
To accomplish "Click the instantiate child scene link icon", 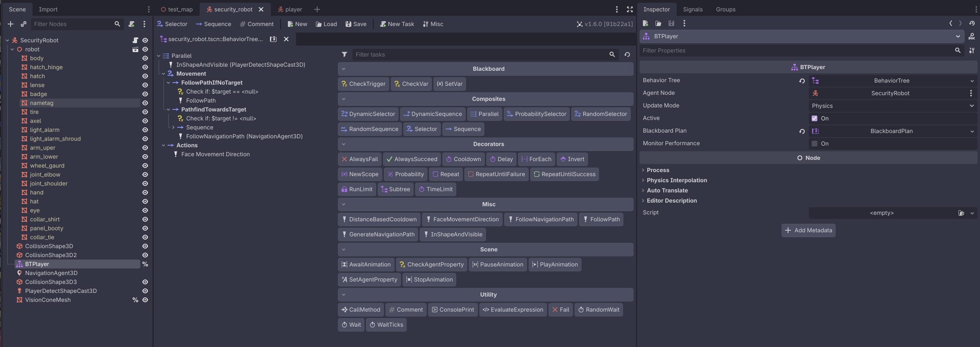I will (x=24, y=24).
